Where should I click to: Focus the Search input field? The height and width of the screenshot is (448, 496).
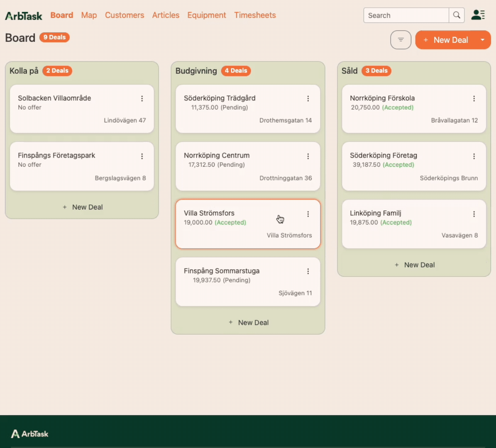(406, 15)
